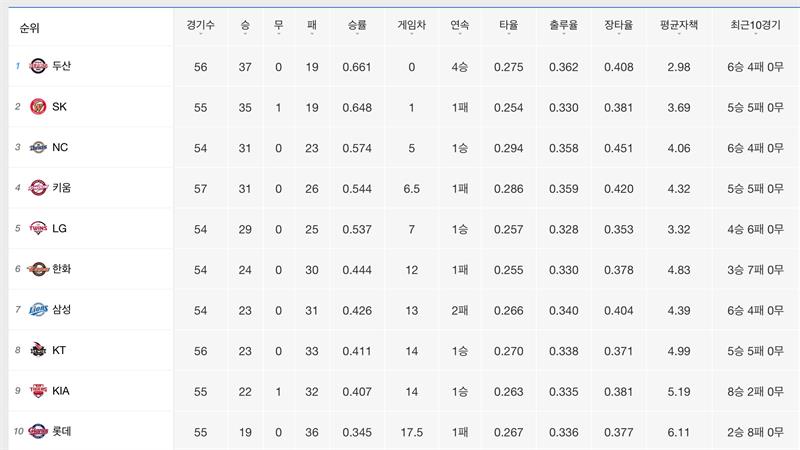Click the Doosan (두산) team logo
The image size is (800, 450).
(x=38, y=66)
